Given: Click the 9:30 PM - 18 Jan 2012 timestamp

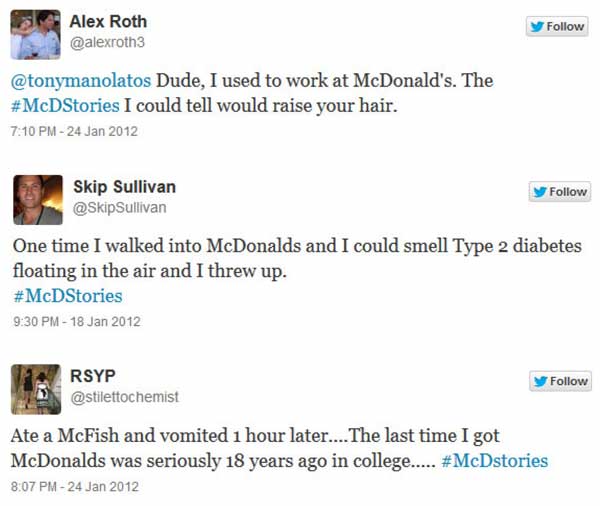Looking at the screenshot, I should coord(76,322).
